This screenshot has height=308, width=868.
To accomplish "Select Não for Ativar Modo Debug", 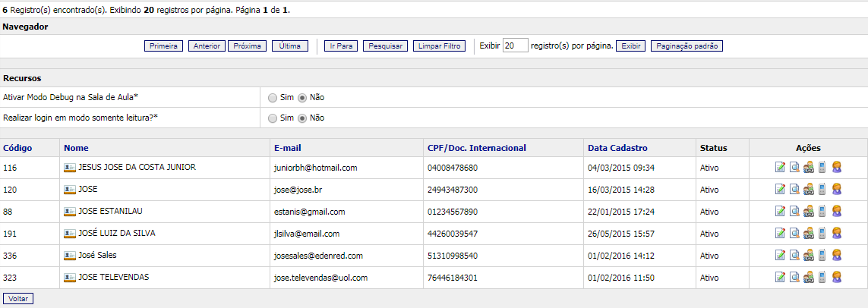I will click(301, 97).
